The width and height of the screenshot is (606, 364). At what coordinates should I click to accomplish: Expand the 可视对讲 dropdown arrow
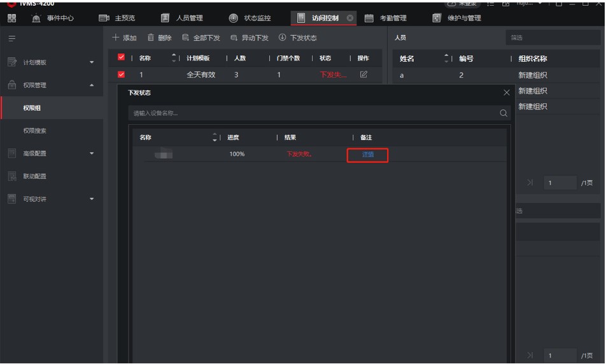92,199
